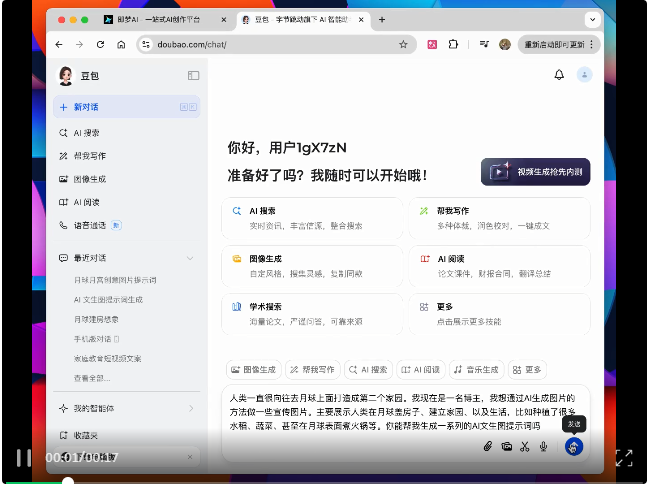647x484 pixels.
Task: Open recent chat 月球月宫创意图片提示词
Action: pos(115,280)
